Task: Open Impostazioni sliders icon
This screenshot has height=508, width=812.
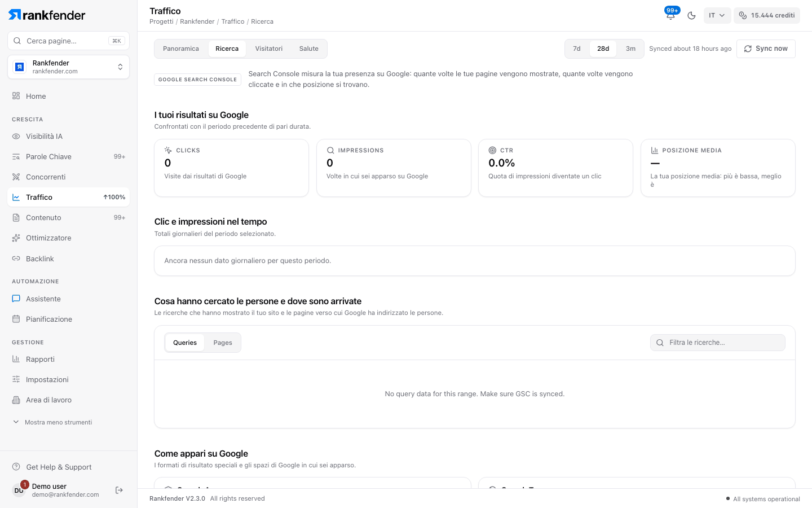Action: click(x=16, y=380)
